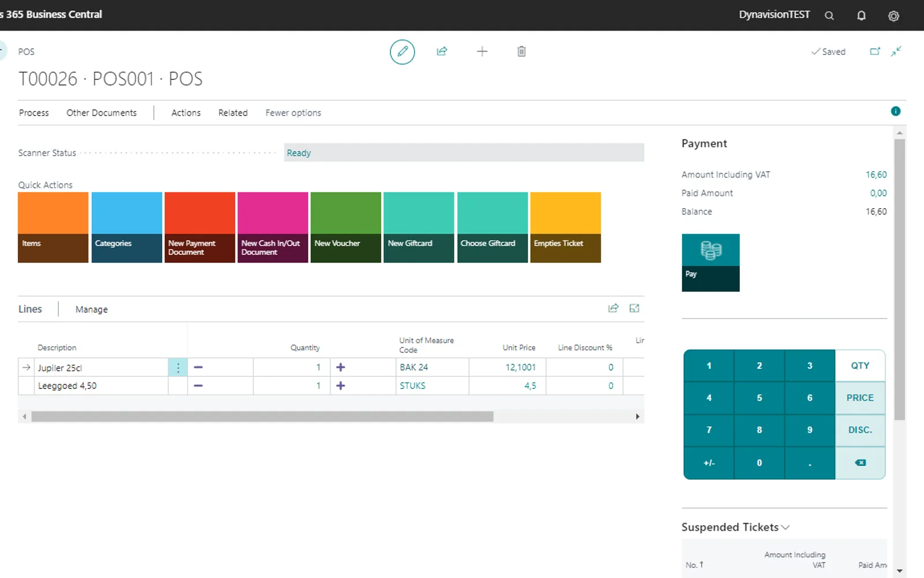Image resolution: width=924 pixels, height=578 pixels.
Task: Expand the Lines section to full view
Action: (634, 308)
